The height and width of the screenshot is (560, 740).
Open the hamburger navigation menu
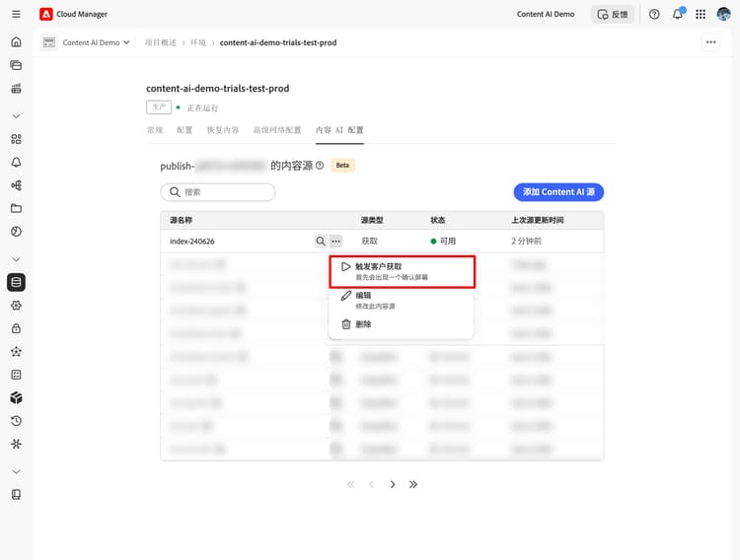(16, 14)
